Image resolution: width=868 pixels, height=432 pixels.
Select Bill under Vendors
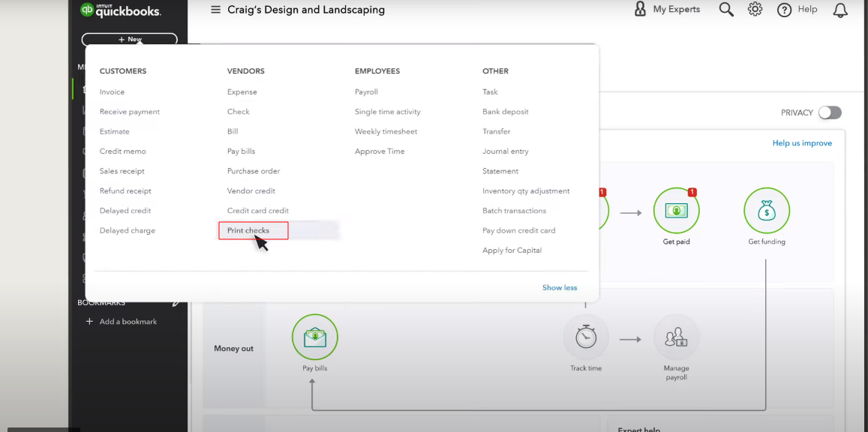233,132
